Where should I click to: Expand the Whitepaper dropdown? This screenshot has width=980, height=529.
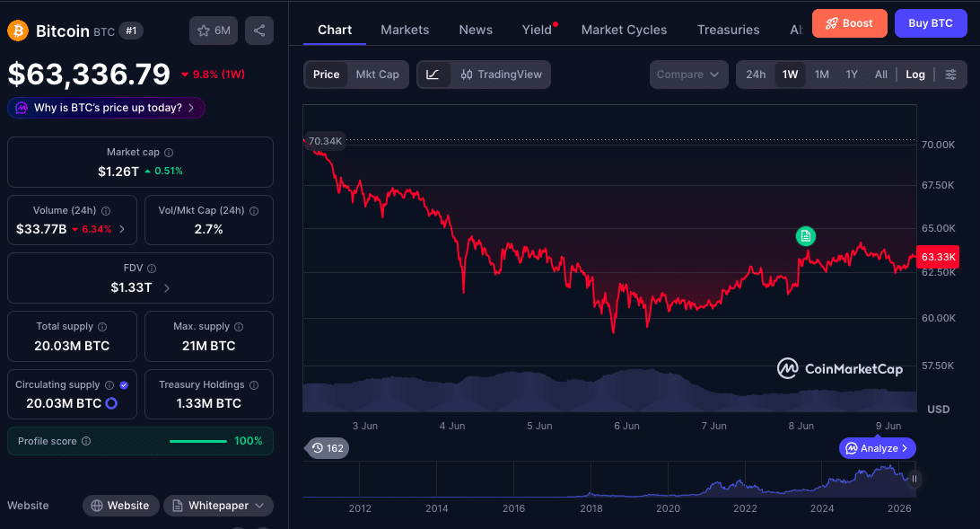coord(218,506)
